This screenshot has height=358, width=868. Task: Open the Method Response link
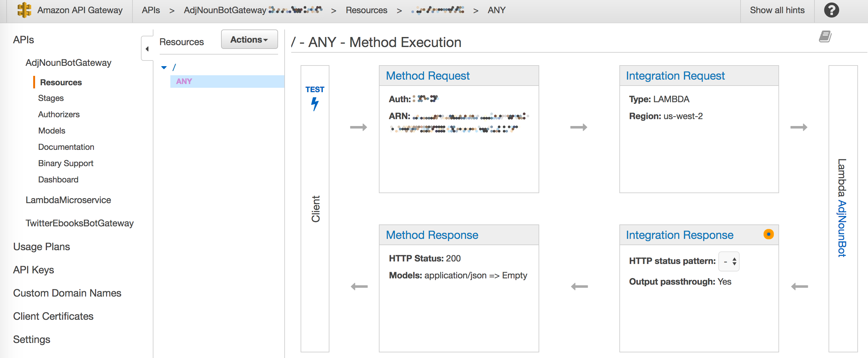431,235
